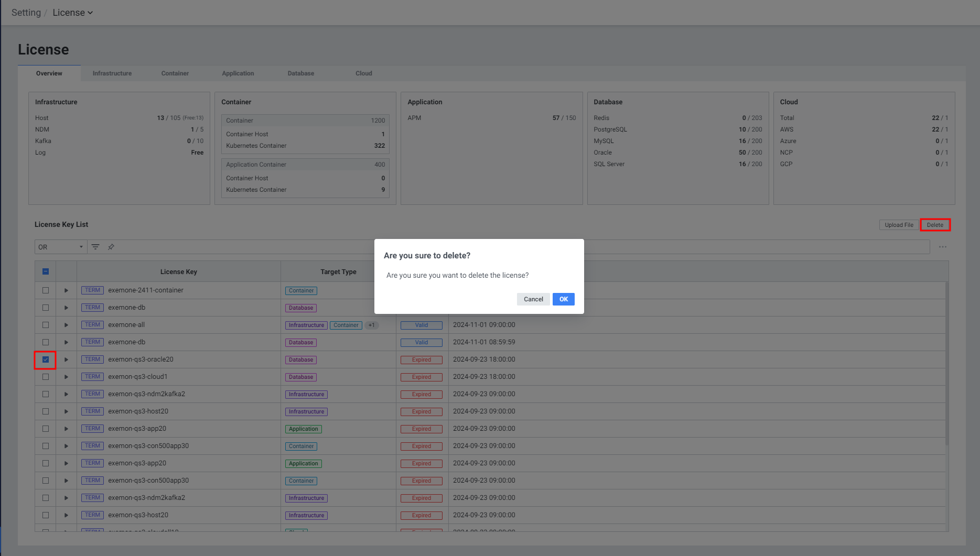Click the pin icon beside filter
The image size is (980, 556).
(111, 247)
